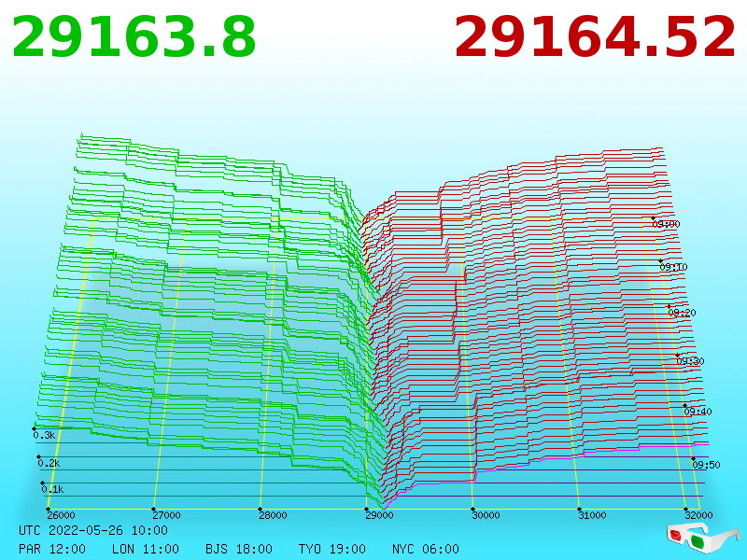Click the 0.1k depth axis label
747x560 pixels.
point(52,489)
